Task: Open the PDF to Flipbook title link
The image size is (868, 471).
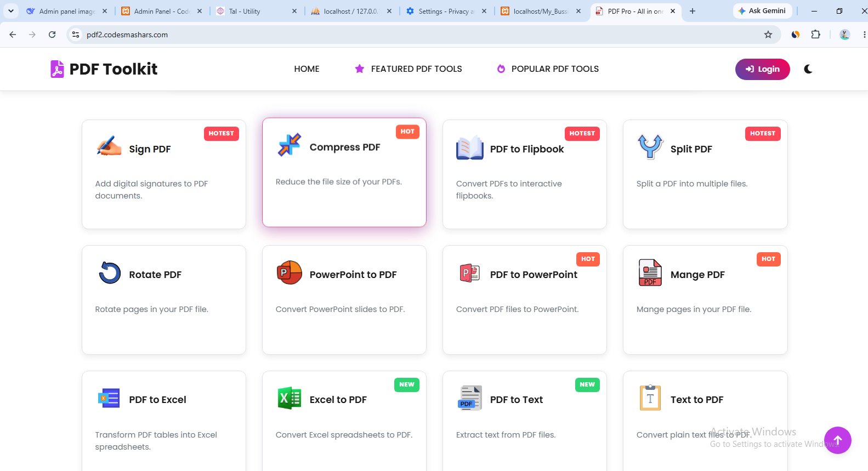Action: pyautogui.click(x=527, y=149)
